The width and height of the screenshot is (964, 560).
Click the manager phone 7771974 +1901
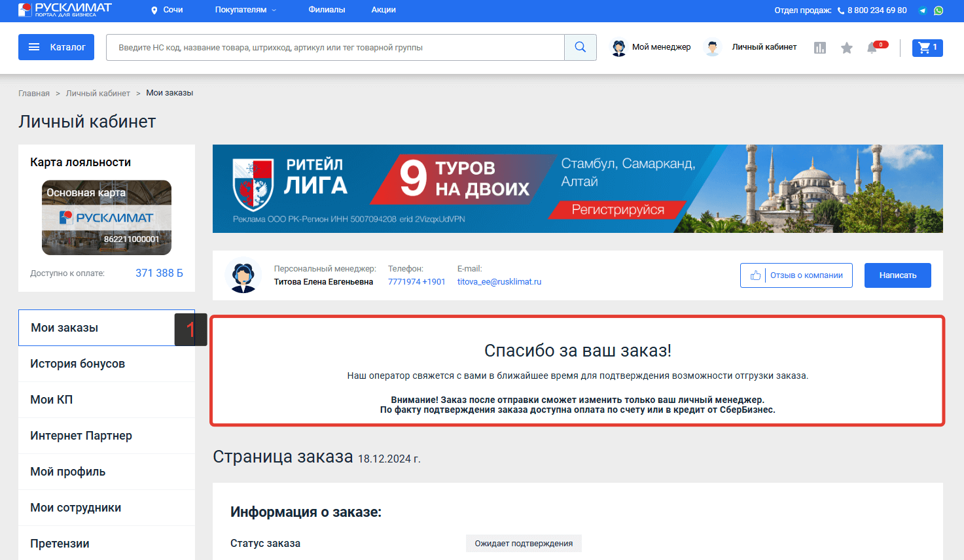(x=416, y=282)
